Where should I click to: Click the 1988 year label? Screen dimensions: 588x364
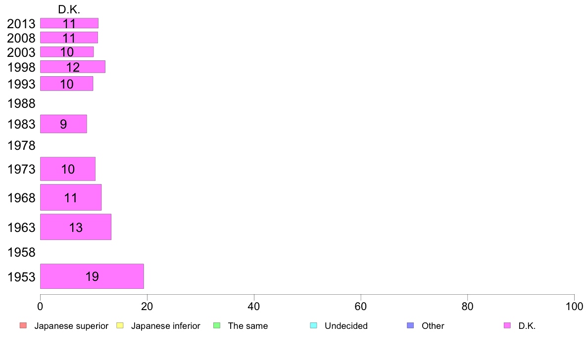point(21,103)
